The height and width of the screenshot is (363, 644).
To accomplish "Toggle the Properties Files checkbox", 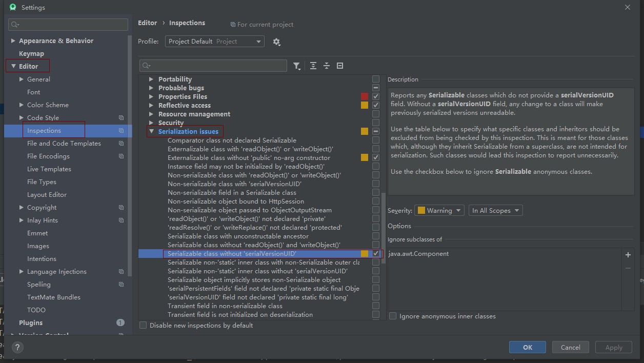I will pyautogui.click(x=376, y=96).
